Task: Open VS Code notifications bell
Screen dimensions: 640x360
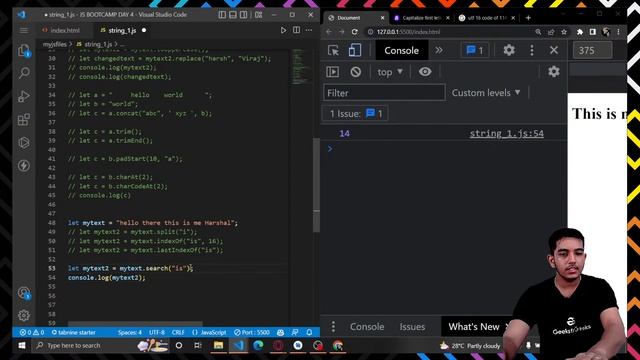Action: tap(309, 332)
